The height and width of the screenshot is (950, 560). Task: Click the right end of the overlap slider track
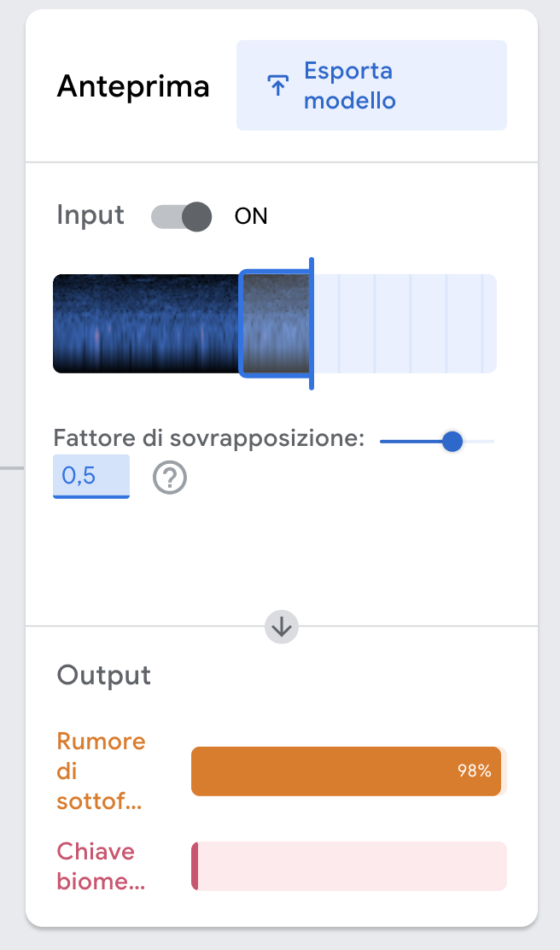(491, 441)
